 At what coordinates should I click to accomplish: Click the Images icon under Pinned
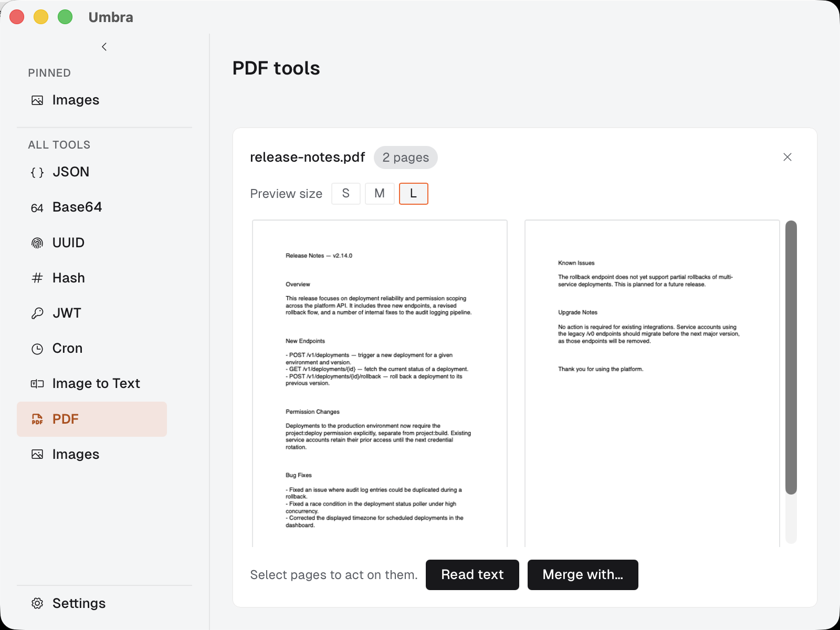(37, 100)
